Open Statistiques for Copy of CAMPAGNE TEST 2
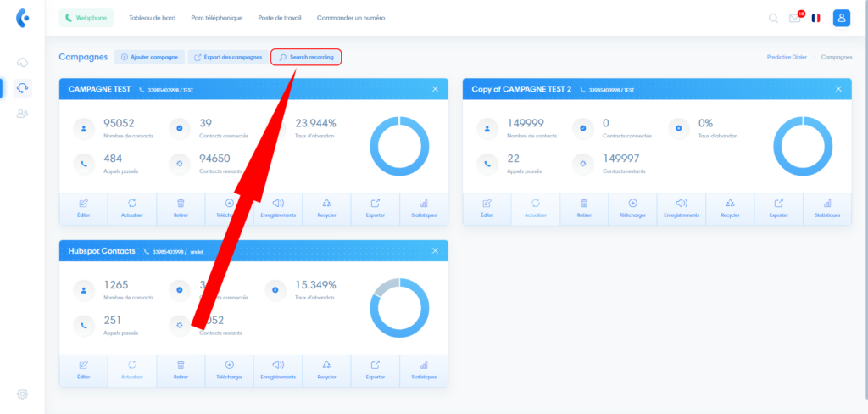Image resolution: width=868 pixels, height=414 pixels. coord(827,208)
